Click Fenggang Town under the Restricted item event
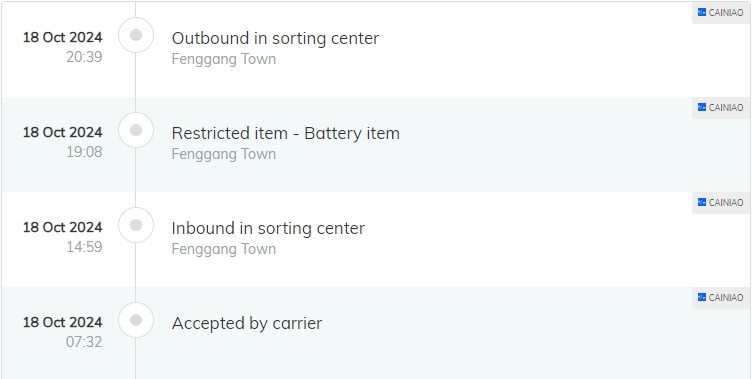The height and width of the screenshot is (379, 755). tap(224, 154)
